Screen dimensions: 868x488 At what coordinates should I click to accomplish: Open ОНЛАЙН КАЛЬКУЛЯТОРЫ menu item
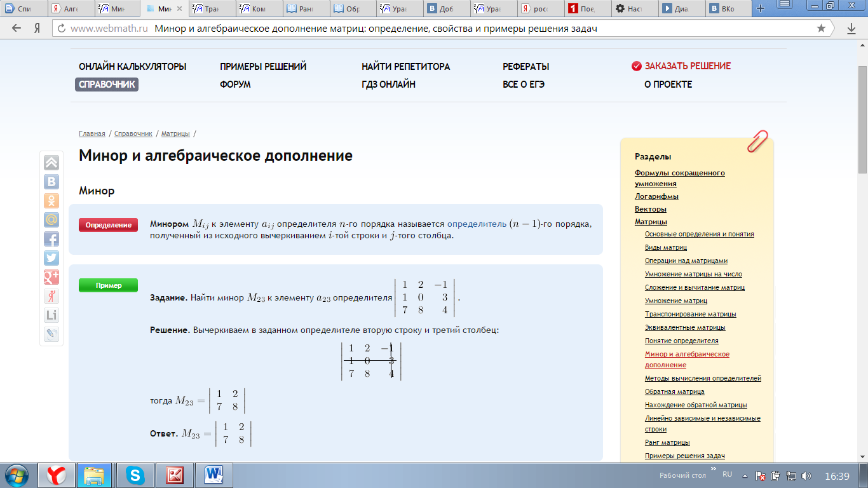click(132, 66)
